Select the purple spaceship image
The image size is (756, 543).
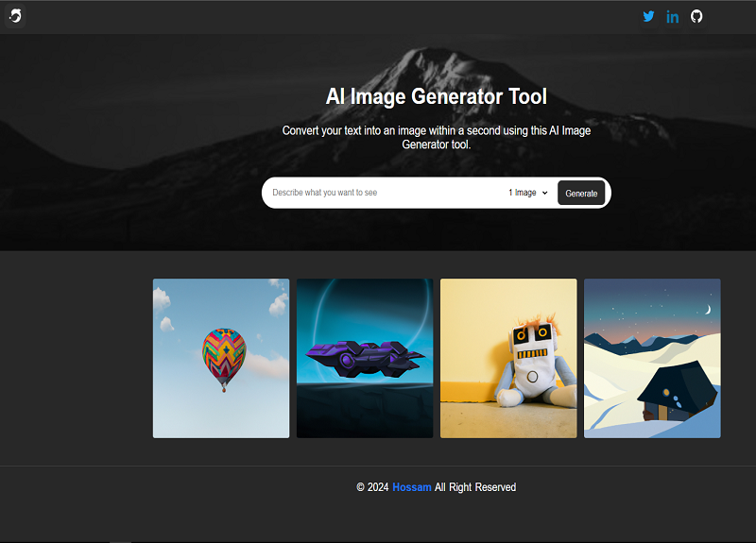pyautogui.click(x=365, y=358)
